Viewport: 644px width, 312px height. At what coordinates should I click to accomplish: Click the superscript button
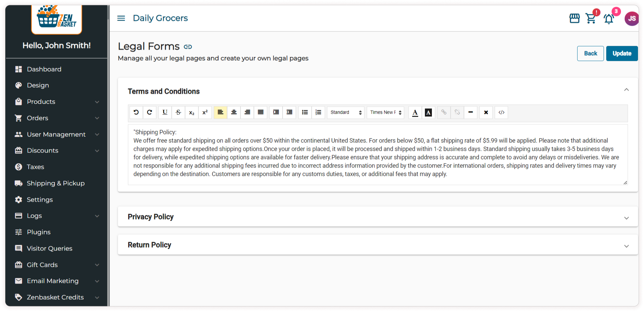click(x=205, y=112)
